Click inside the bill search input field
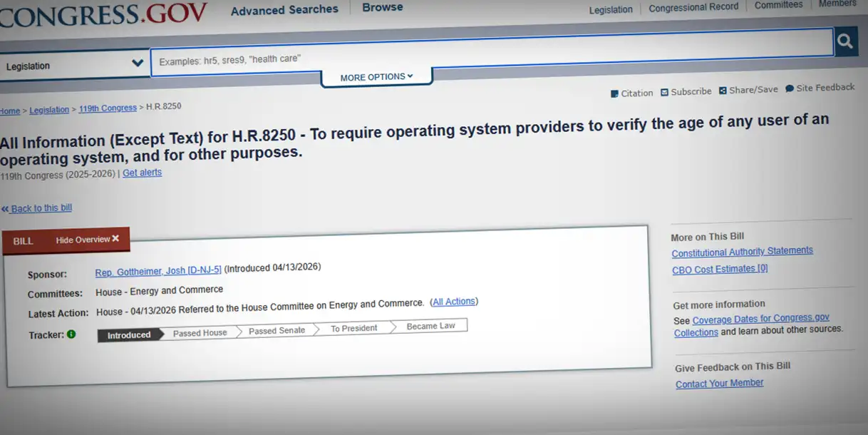This screenshot has width=868, height=435. tap(492, 41)
